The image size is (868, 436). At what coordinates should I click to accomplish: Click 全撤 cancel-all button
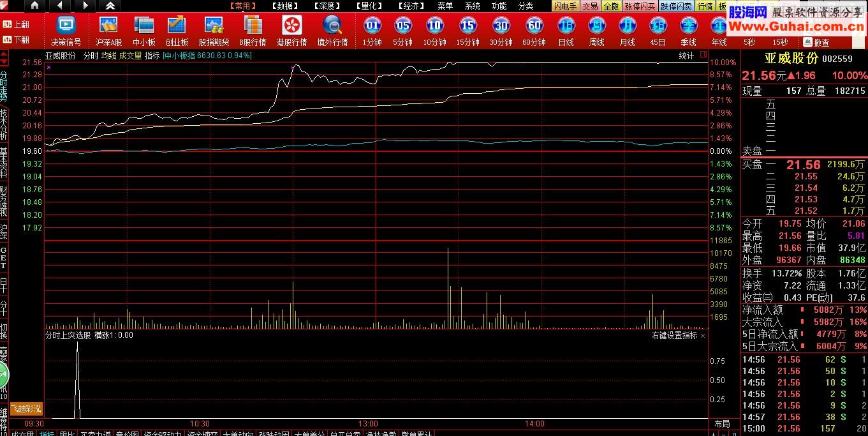click(x=611, y=6)
